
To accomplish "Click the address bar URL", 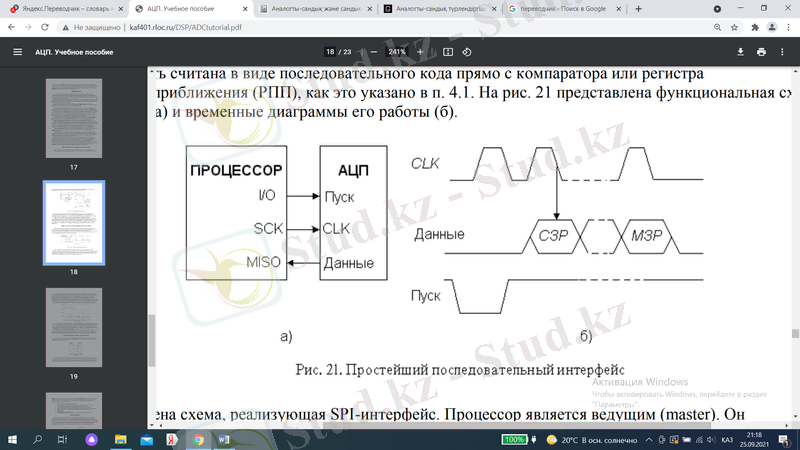I will point(186,28).
